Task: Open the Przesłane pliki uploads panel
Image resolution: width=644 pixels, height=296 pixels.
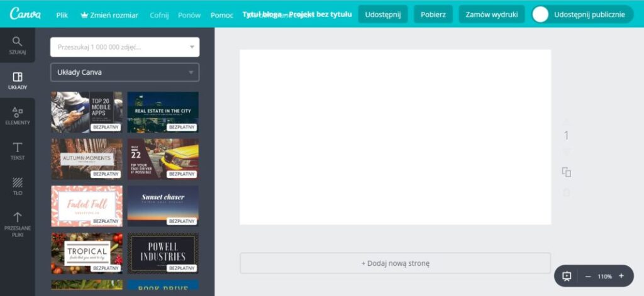Action: point(17,224)
